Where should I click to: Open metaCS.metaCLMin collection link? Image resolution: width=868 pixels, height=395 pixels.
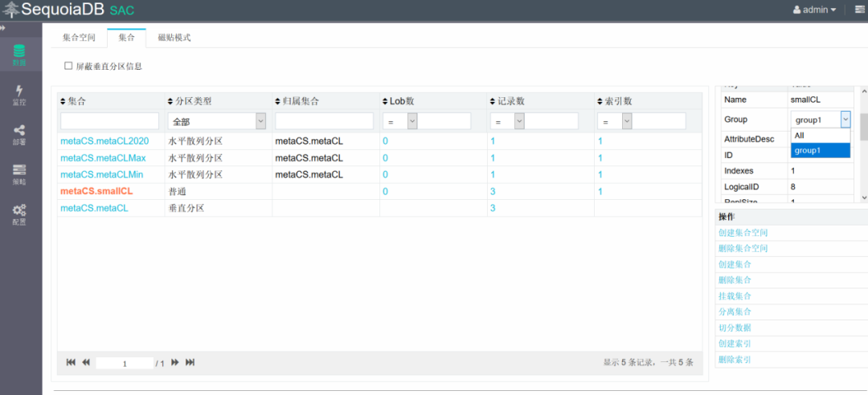(102, 175)
